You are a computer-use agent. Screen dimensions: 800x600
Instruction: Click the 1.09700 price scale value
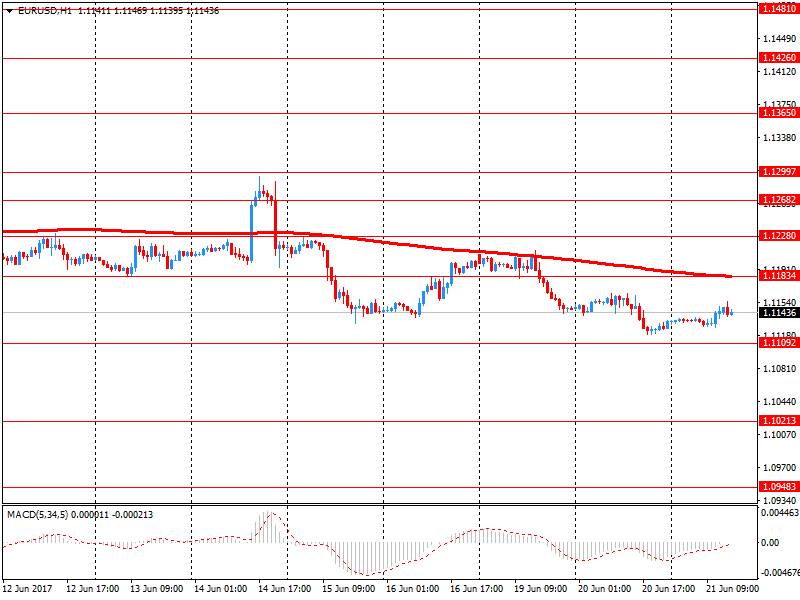pos(779,468)
